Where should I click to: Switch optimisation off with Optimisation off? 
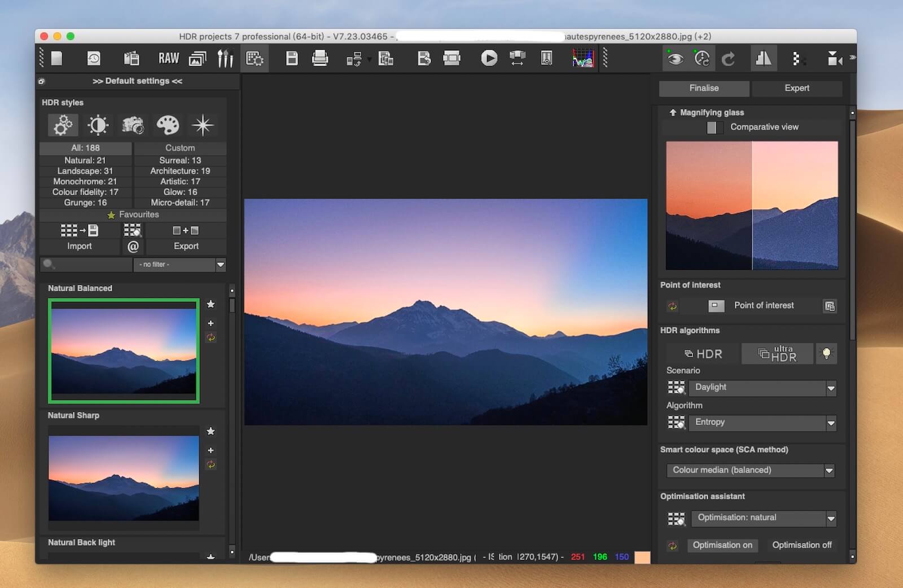[x=802, y=545]
